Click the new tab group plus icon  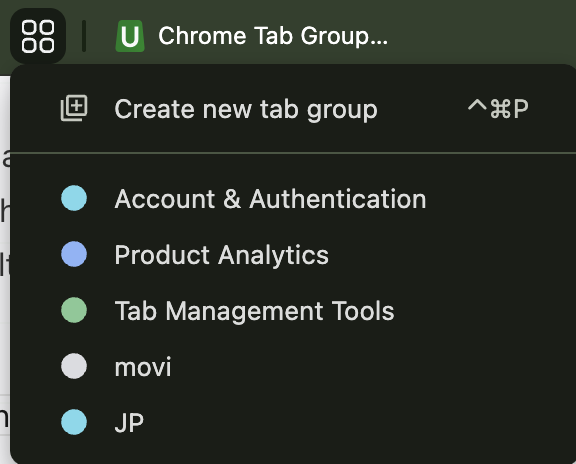(x=74, y=108)
